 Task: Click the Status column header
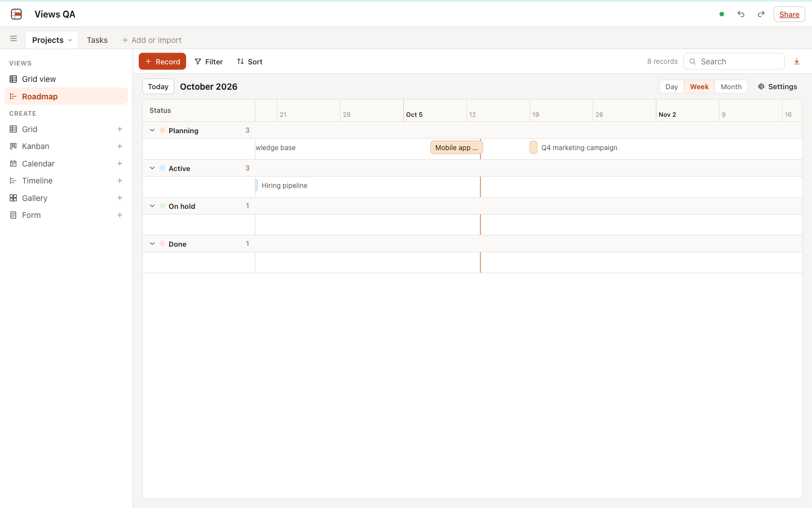[x=198, y=111]
